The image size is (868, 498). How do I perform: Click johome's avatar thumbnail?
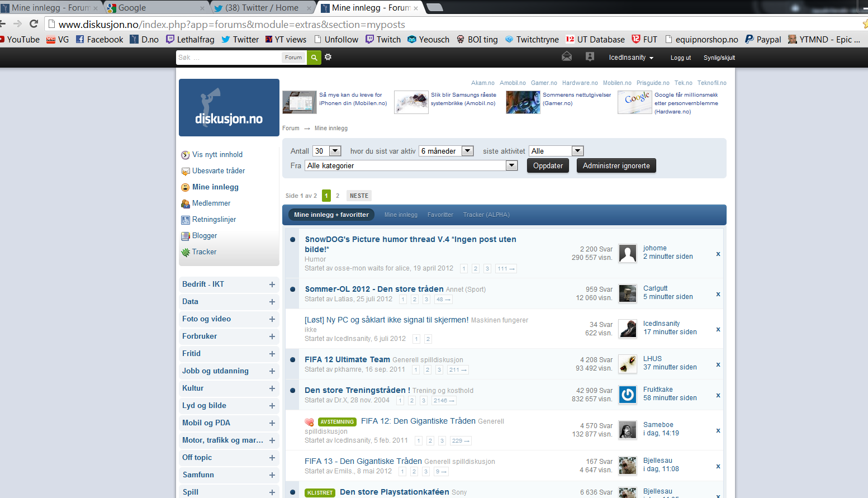[628, 253]
